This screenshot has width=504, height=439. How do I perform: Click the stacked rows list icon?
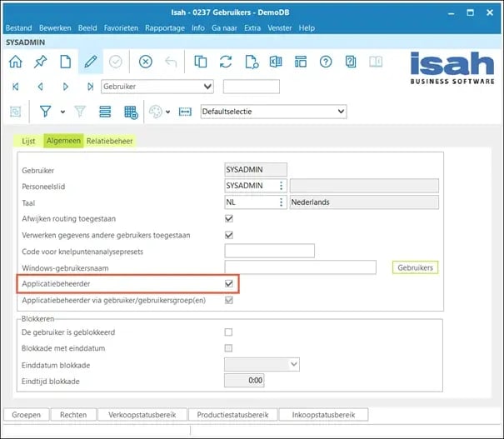pyautogui.click(x=105, y=112)
